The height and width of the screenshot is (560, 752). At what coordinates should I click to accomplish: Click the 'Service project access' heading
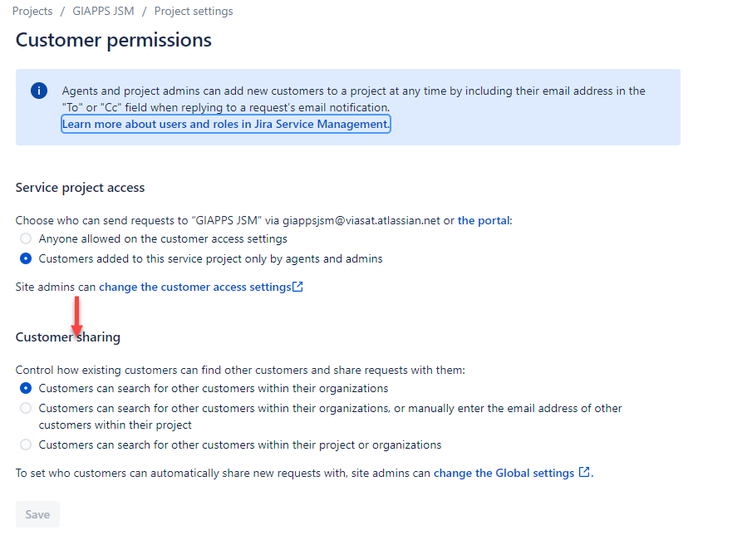tap(80, 188)
